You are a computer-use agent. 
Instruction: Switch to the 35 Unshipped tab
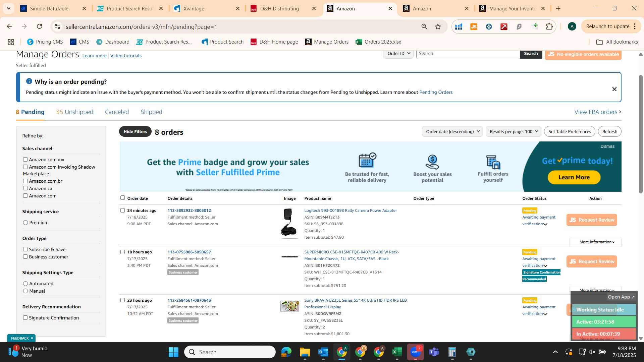(x=74, y=112)
